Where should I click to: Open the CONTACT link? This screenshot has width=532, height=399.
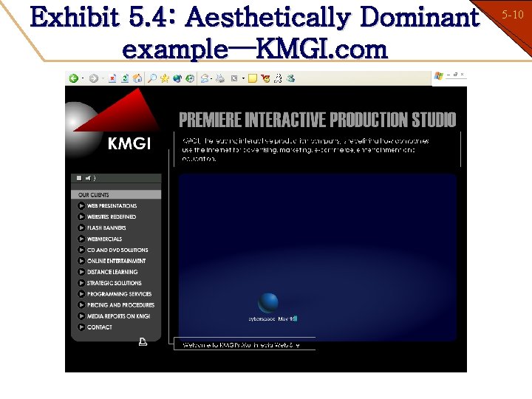tap(100, 327)
